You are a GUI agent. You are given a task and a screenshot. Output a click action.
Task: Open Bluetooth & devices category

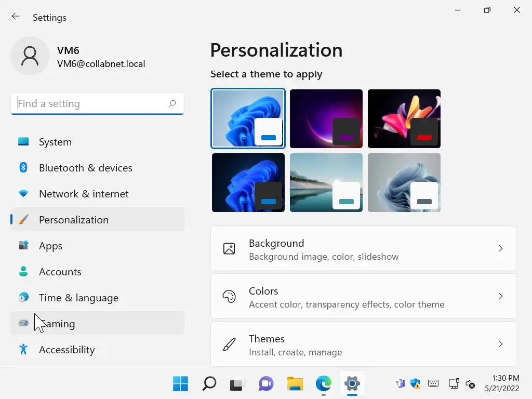[x=97, y=168]
